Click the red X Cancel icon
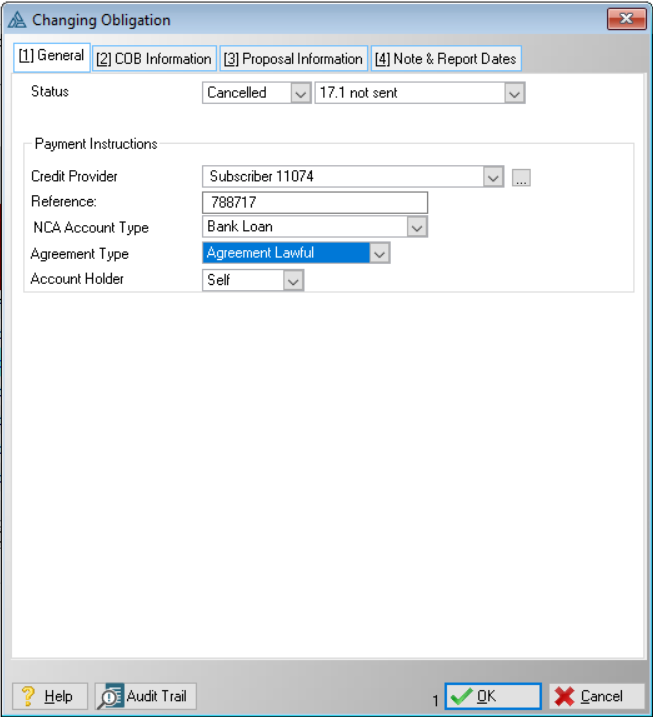The height and width of the screenshot is (717, 653). 565,697
